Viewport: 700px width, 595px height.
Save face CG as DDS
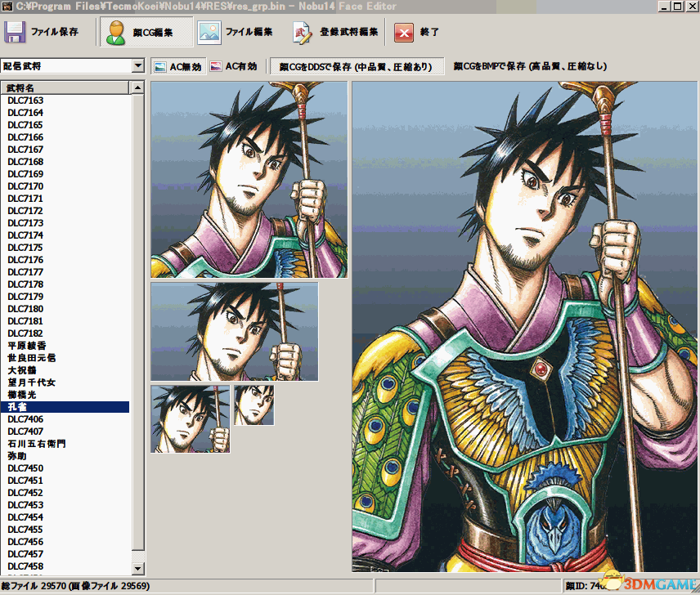(357, 66)
